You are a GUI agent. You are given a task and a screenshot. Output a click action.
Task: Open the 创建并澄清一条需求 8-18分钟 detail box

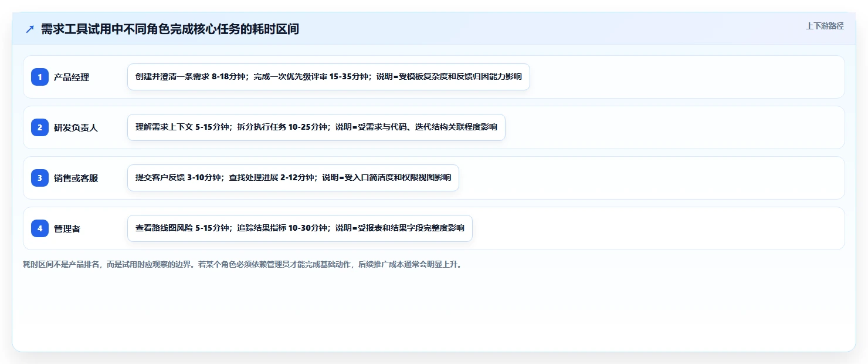(328, 77)
